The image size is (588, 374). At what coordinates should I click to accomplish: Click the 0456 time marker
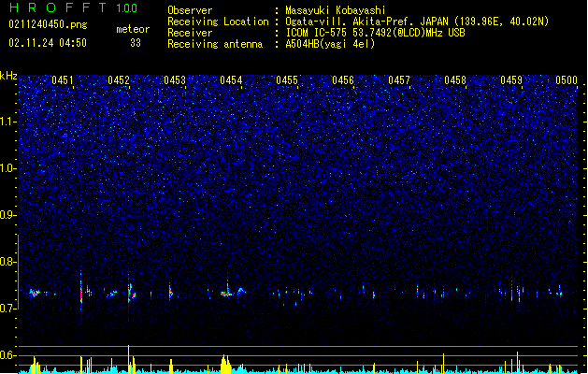pyautogui.click(x=343, y=80)
